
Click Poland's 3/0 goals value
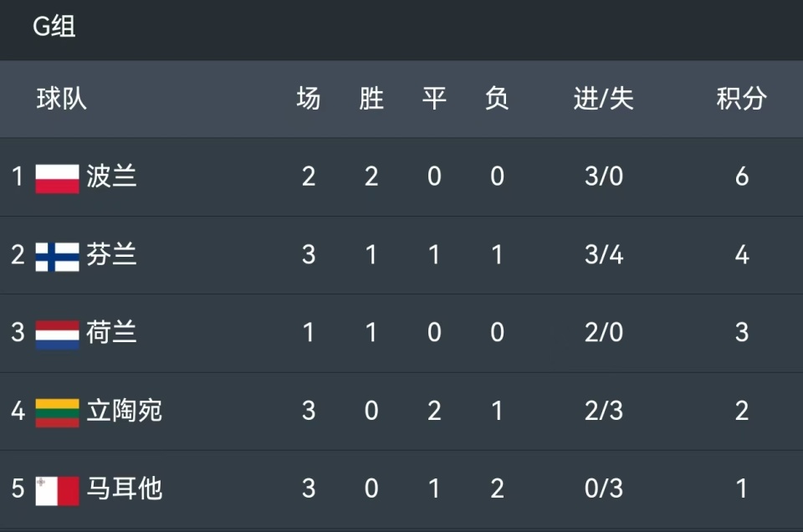pyautogui.click(x=604, y=176)
